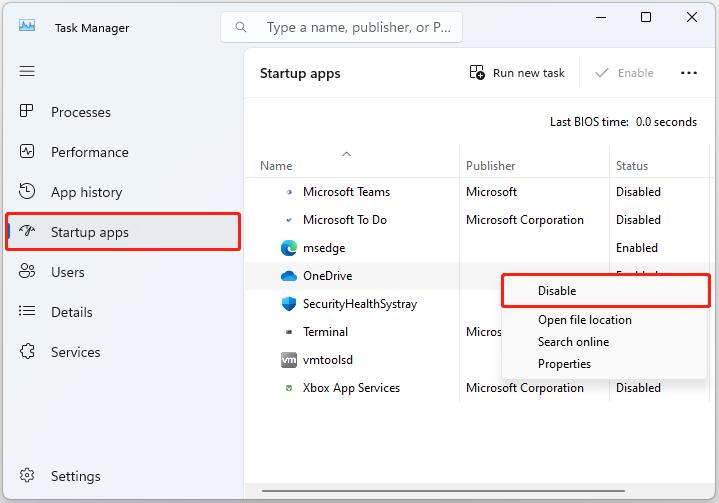This screenshot has width=719, height=503.
Task: Click Search online in context menu
Action: point(573,342)
